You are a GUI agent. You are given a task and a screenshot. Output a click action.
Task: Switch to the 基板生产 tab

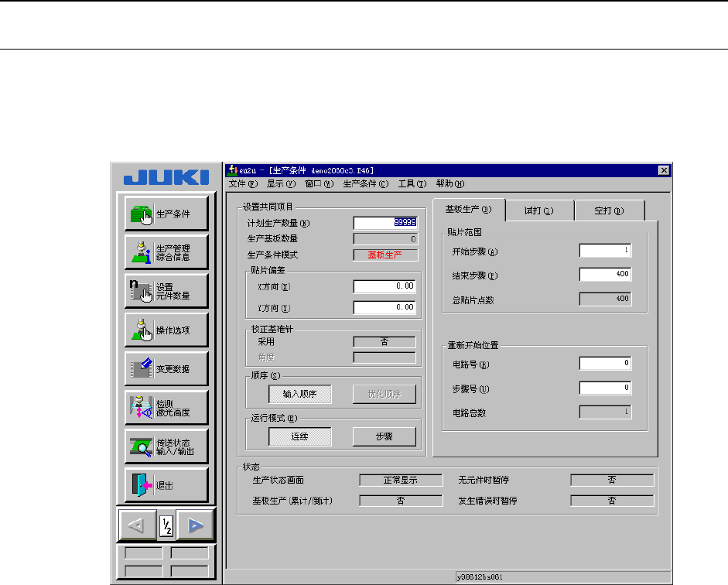[x=469, y=210]
